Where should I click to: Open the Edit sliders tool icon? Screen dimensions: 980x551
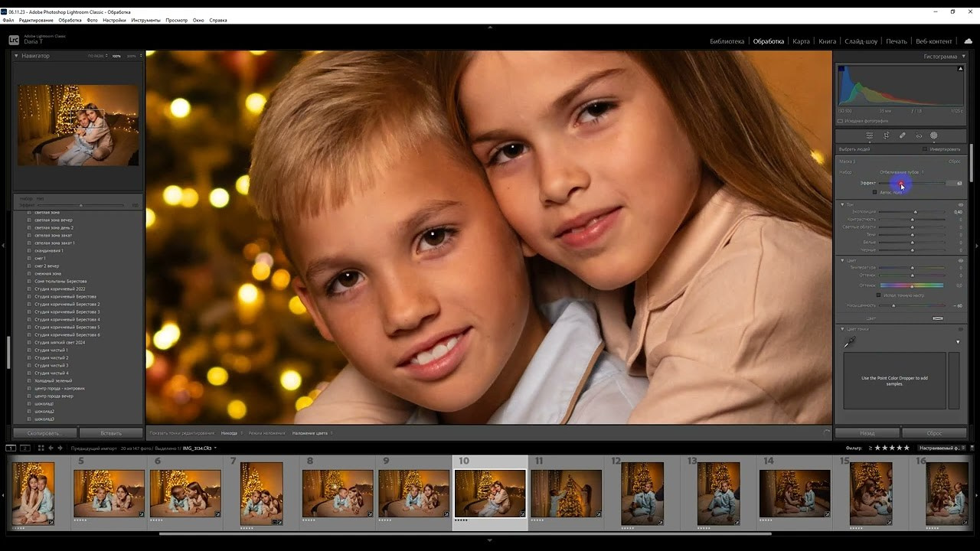click(869, 135)
